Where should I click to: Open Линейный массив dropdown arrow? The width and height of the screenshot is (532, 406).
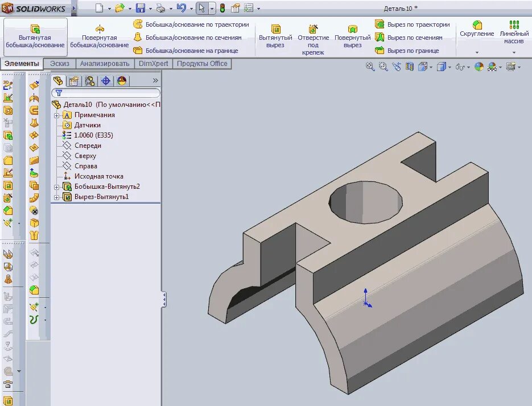[514, 52]
